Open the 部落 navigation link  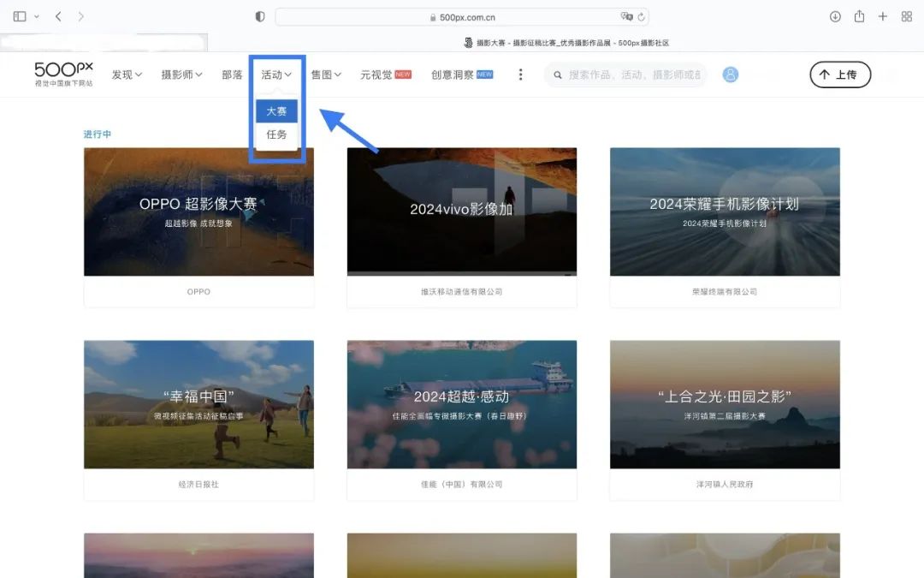232,74
